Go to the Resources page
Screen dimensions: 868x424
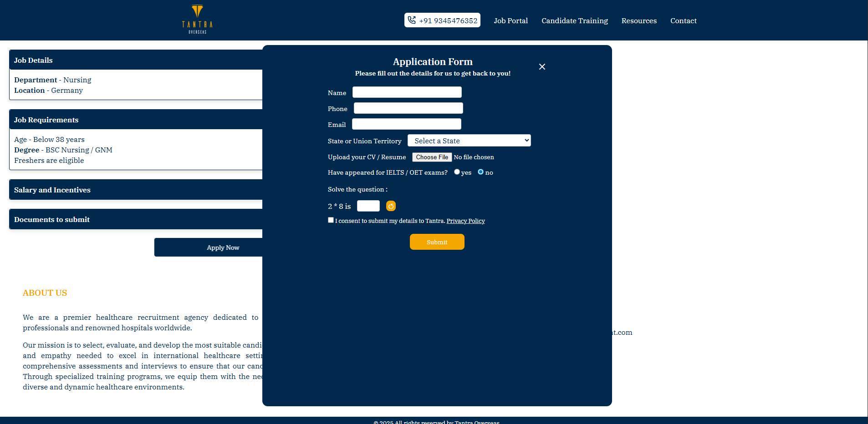639,20
